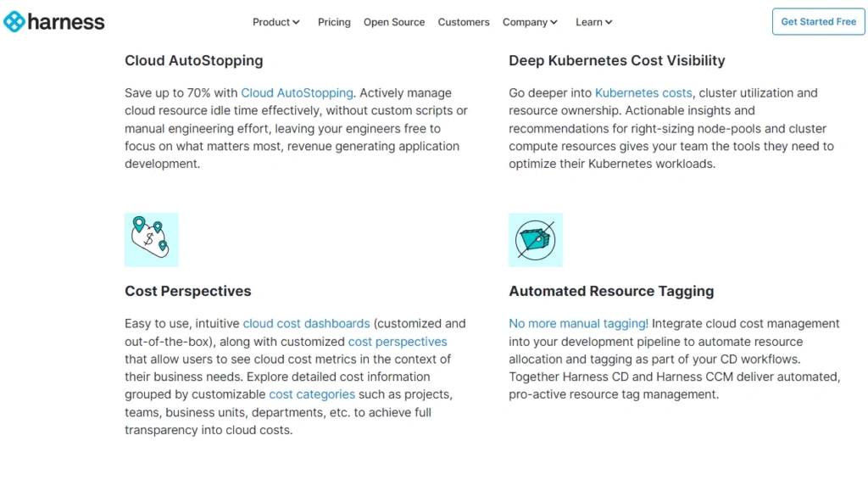Expand the Learn dropdown menu

coord(593,22)
